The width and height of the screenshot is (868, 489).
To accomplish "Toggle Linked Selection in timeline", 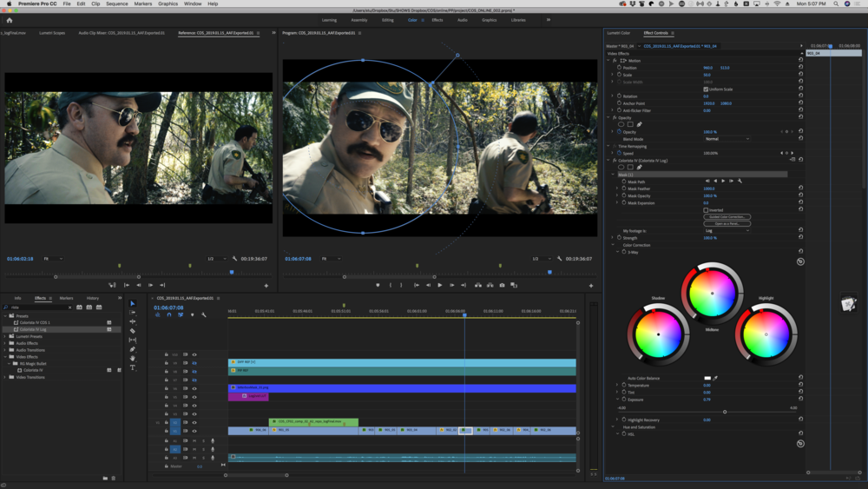I will point(181,314).
